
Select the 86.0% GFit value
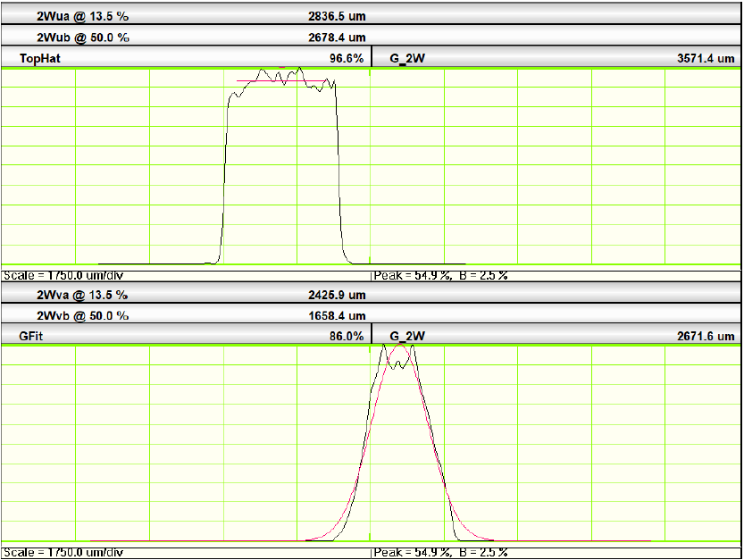click(347, 336)
